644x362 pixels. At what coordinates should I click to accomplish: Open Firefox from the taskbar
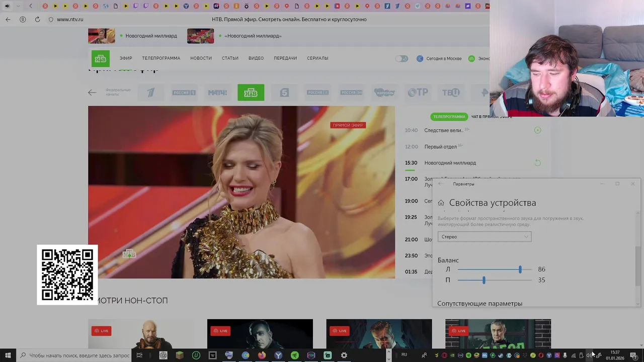(262, 355)
